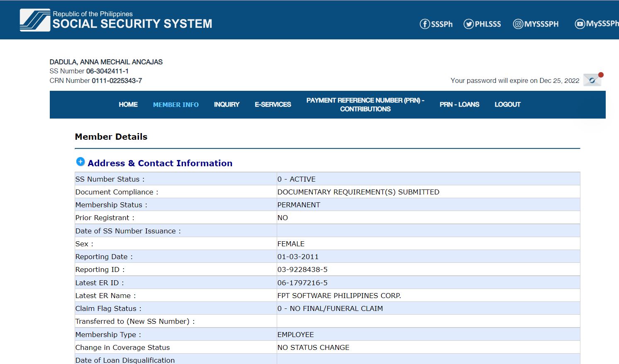
Task: Open the SSSPh Facebook icon
Action: [425, 24]
